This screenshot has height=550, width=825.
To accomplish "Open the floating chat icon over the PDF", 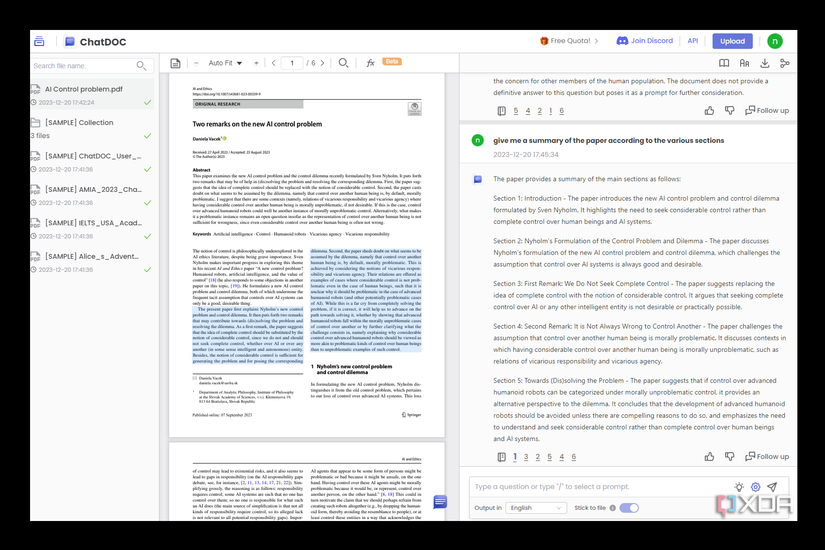I will click(440, 502).
